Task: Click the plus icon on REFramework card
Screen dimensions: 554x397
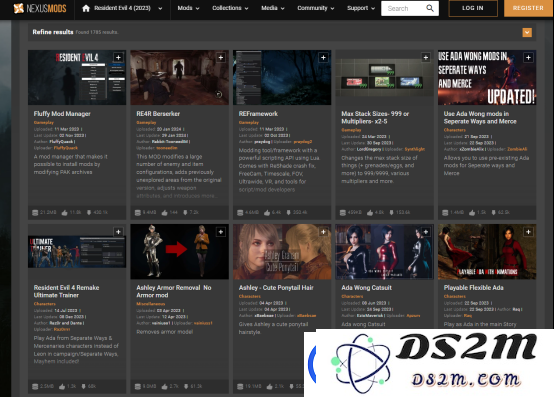Action: click(323, 57)
